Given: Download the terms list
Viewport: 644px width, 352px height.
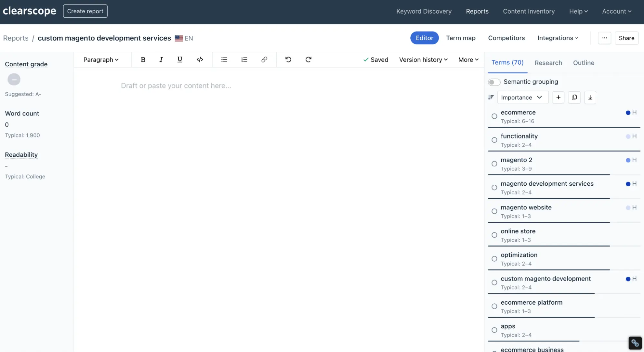Looking at the screenshot, I should (x=590, y=97).
